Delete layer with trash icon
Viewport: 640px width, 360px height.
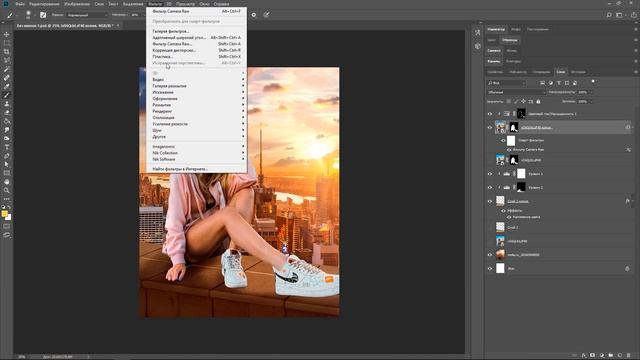pyautogui.click(x=629, y=356)
